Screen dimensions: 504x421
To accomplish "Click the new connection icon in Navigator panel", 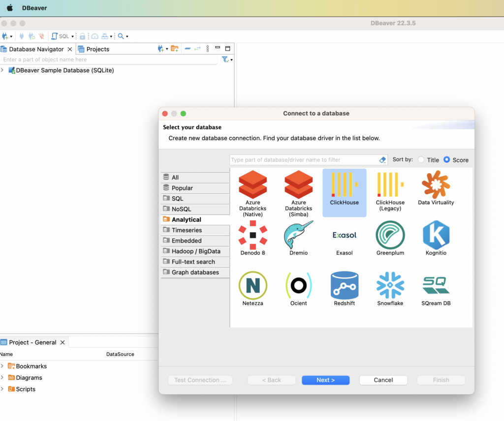I will point(161,49).
